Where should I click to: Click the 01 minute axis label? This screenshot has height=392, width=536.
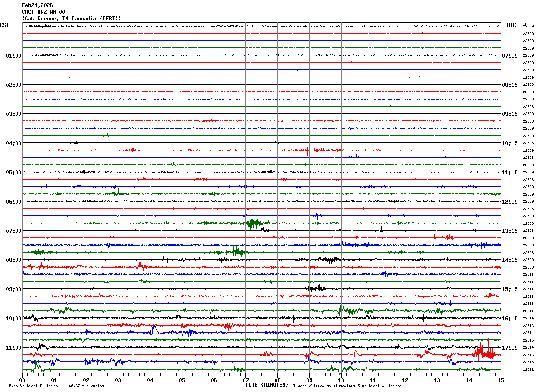click(x=54, y=380)
